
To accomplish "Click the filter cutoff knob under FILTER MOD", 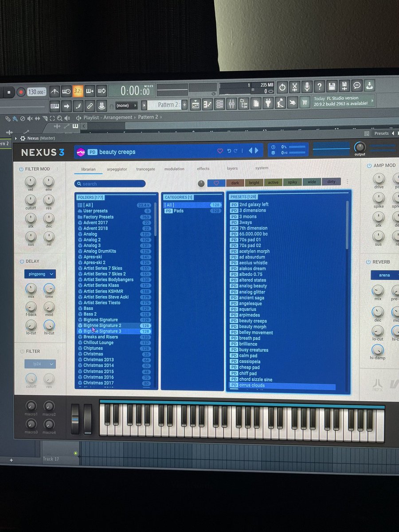I will pos(30,200).
